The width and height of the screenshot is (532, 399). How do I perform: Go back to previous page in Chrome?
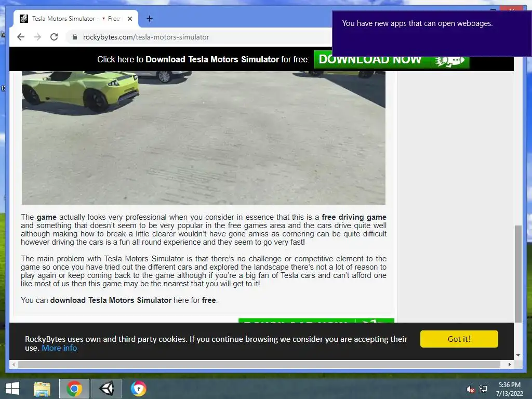pyautogui.click(x=21, y=37)
